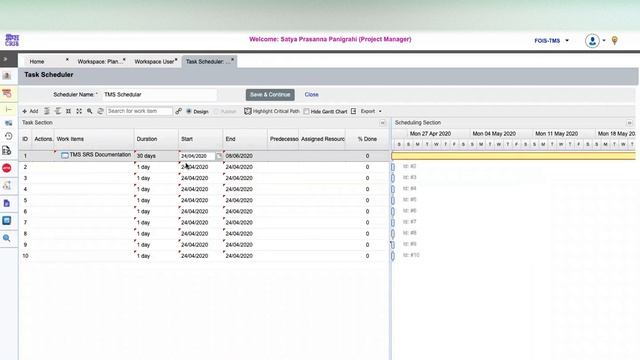The height and width of the screenshot is (360, 640).
Task: Open the user photo sidebar icon
Action: [7, 76]
